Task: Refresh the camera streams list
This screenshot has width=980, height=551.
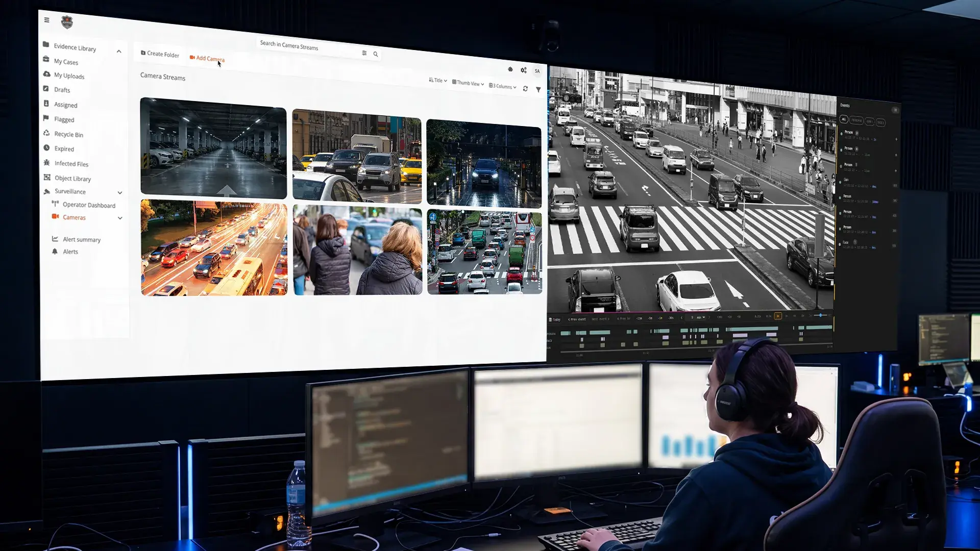Action: tap(525, 89)
